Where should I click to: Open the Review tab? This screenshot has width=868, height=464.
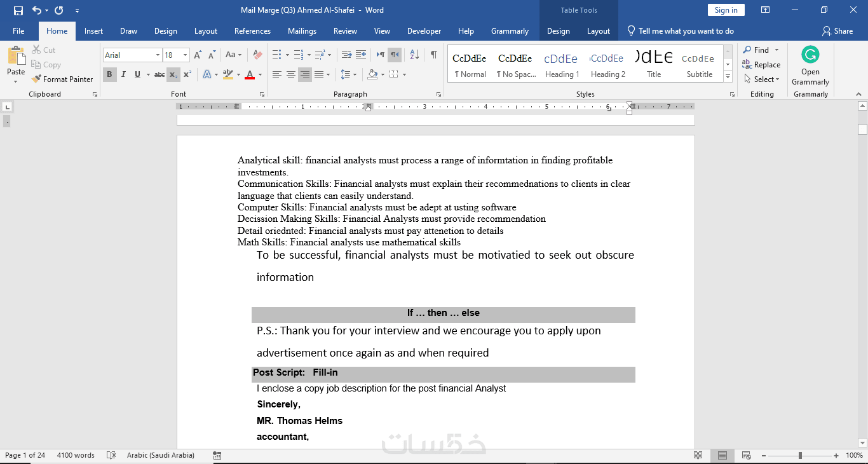(345, 31)
